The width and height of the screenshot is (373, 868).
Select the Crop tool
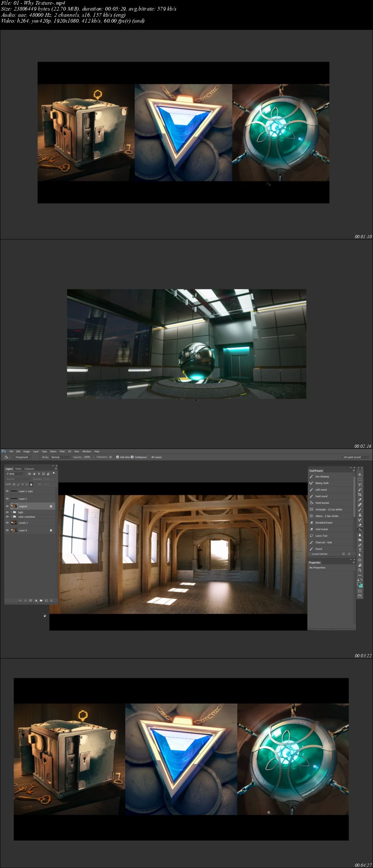[360, 494]
